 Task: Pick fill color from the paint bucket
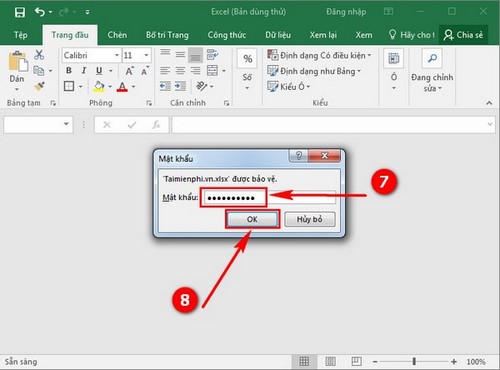point(99,87)
